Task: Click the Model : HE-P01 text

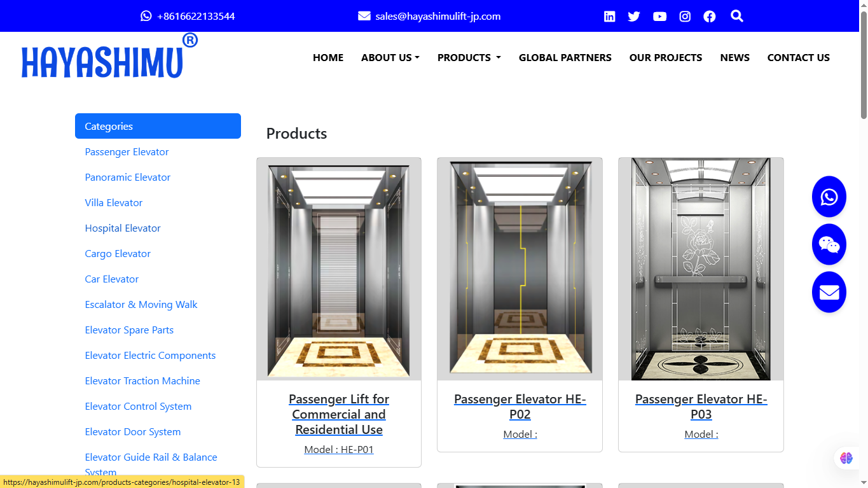Action: (x=339, y=449)
